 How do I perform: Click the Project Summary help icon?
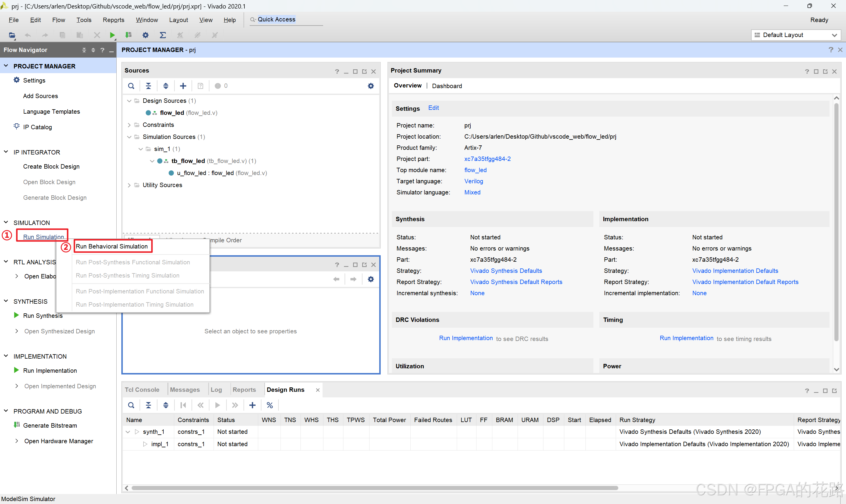tap(807, 71)
